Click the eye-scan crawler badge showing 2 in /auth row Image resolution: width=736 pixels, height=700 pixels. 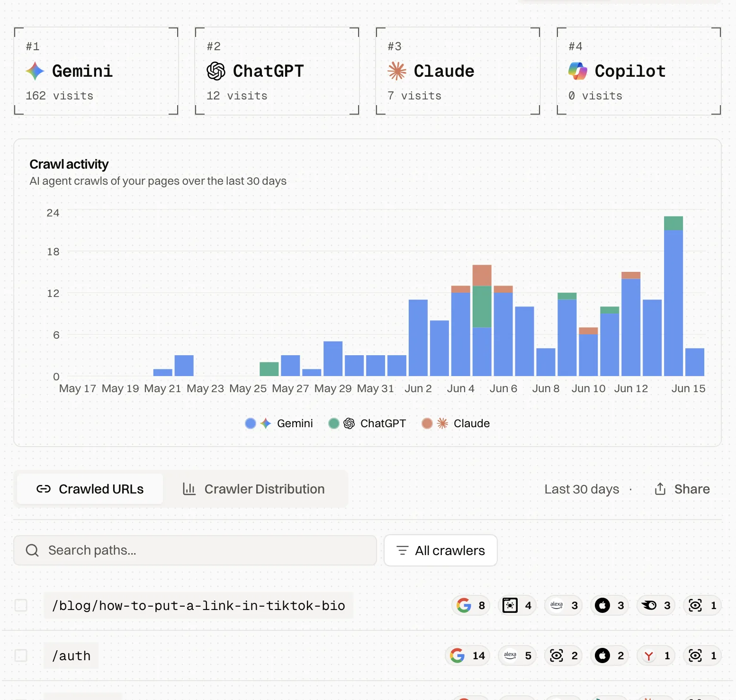pyautogui.click(x=564, y=655)
